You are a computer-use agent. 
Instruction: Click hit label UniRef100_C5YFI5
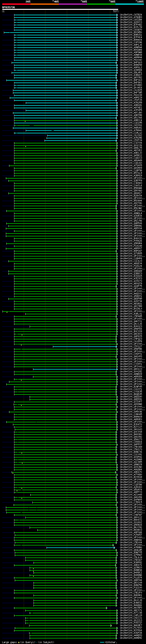[131, 100]
